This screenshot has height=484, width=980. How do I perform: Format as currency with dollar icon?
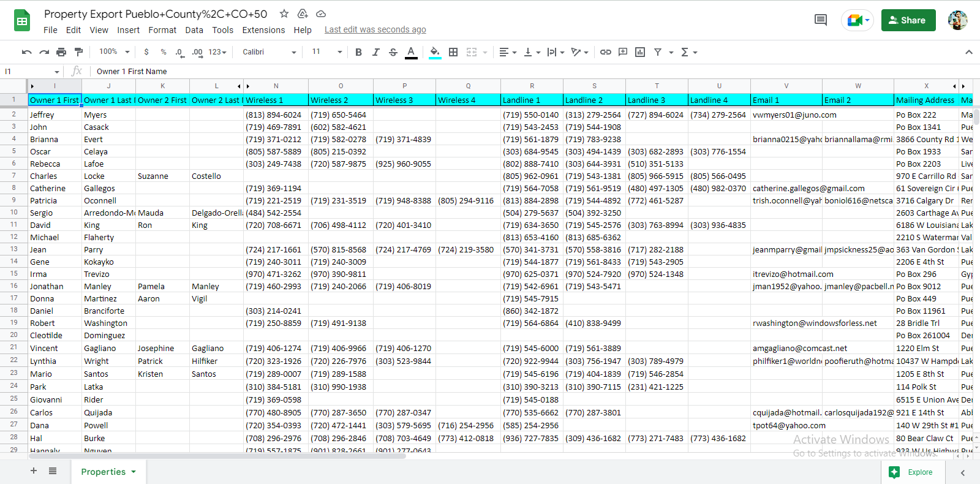[x=146, y=52]
